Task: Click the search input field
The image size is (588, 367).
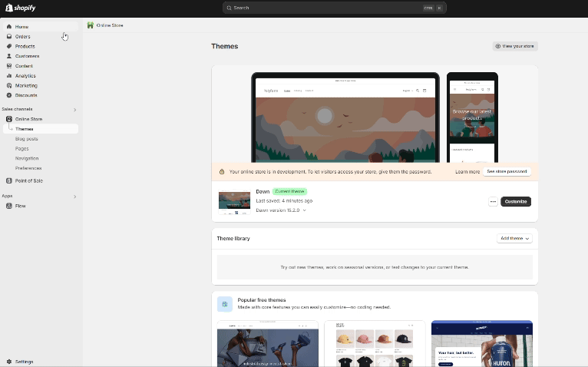Action: pyautogui.click(x=335, y=8)
